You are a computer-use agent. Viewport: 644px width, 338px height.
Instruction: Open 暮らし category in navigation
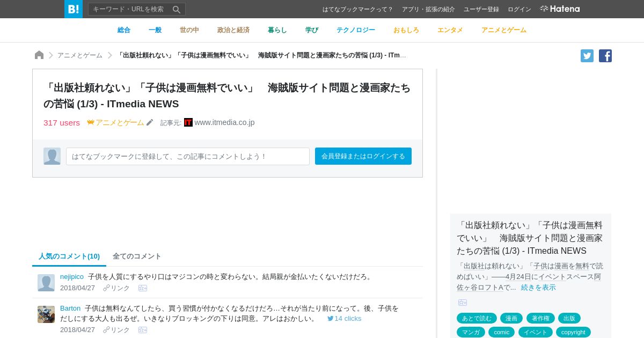point(277,30)
